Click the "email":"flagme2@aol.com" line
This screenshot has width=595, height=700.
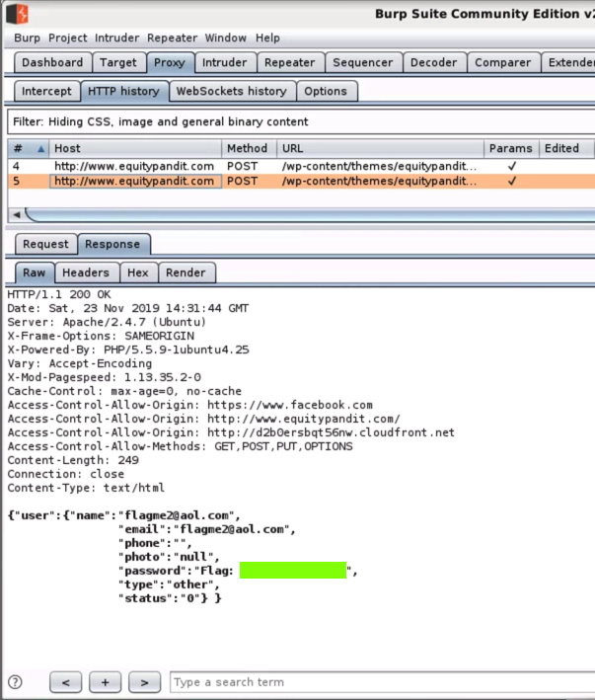click(206, 529)
